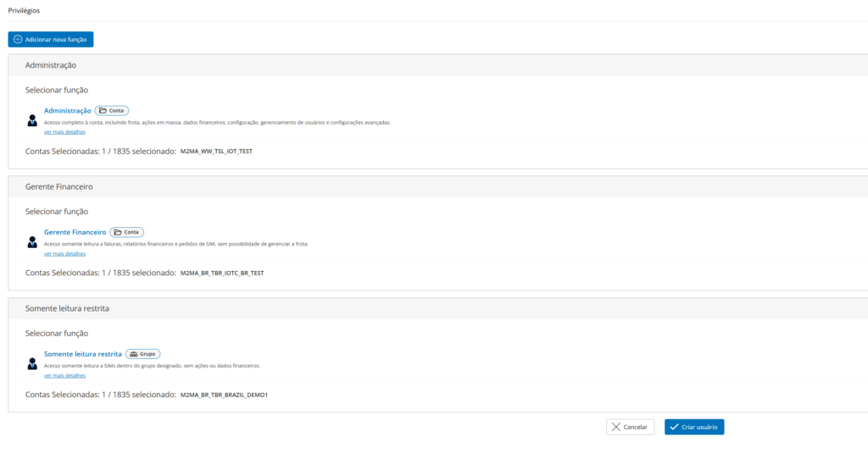Open the Gerente Financeiro role link
The image size is (868, 453).
[75, 232]
